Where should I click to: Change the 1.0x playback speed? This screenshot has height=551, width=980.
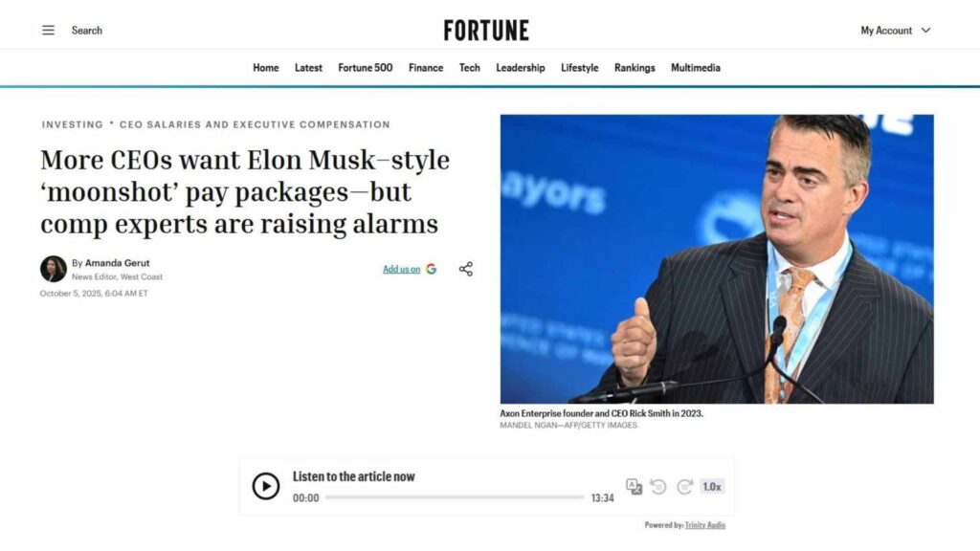[712, 487]
